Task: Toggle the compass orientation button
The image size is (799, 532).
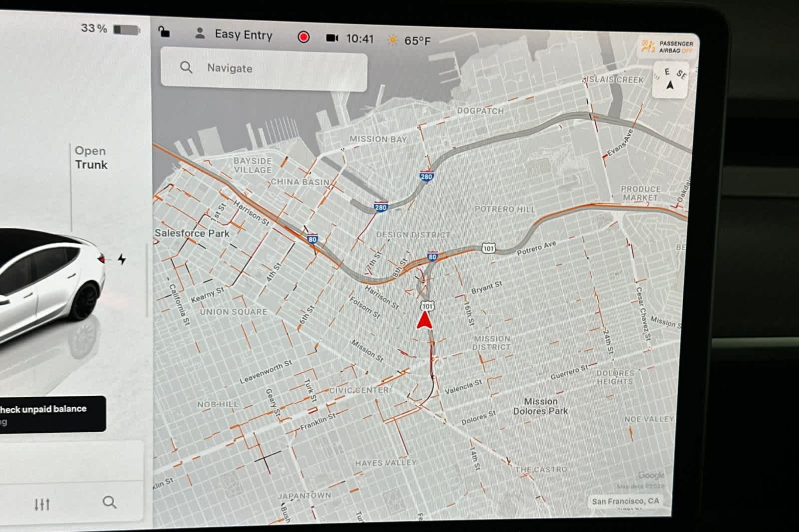Action: [x=671, y=80]
